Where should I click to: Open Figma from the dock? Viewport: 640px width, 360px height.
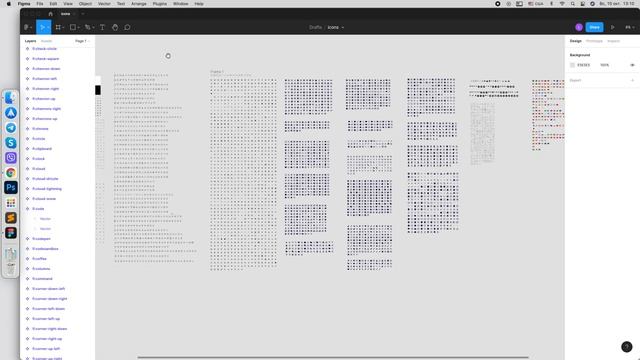pos(11,233)
